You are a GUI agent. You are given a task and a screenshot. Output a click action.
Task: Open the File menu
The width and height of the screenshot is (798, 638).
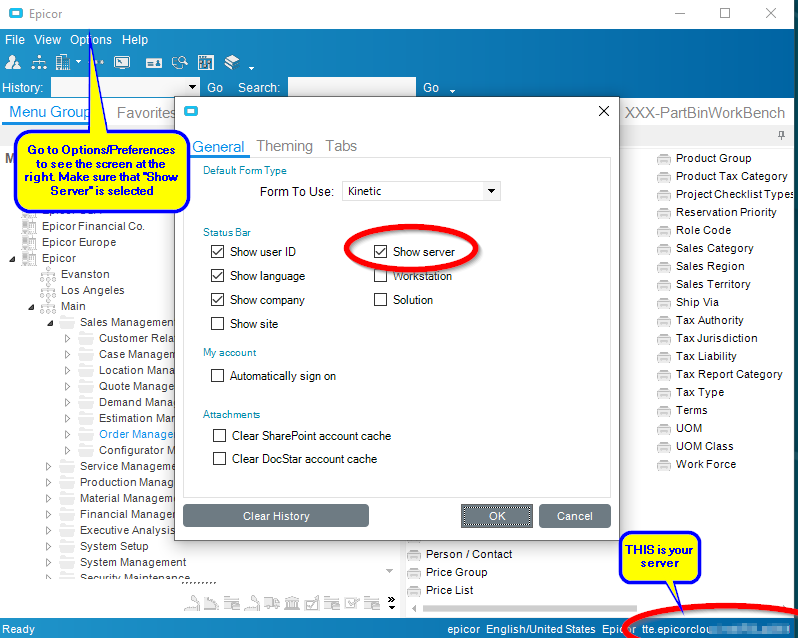[x=15, y=40]
